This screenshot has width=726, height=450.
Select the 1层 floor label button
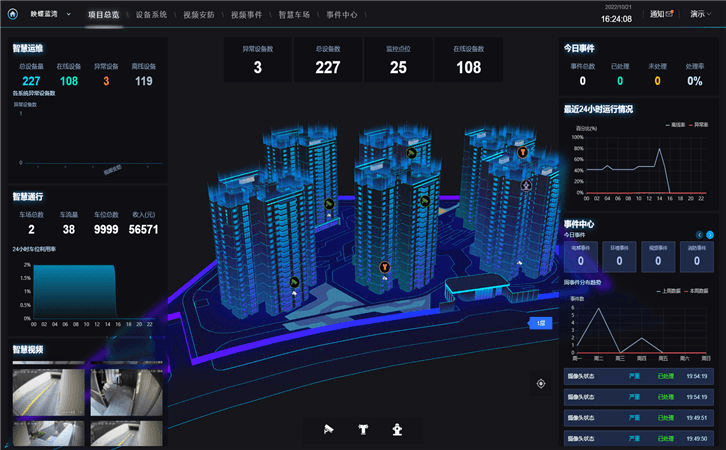(540, 323)
